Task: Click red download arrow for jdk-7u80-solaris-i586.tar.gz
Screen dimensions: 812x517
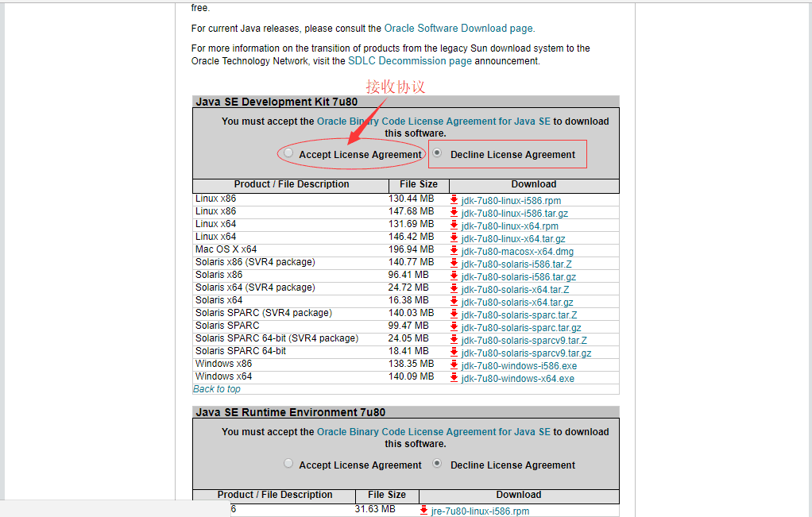Action: coord(454,276)
